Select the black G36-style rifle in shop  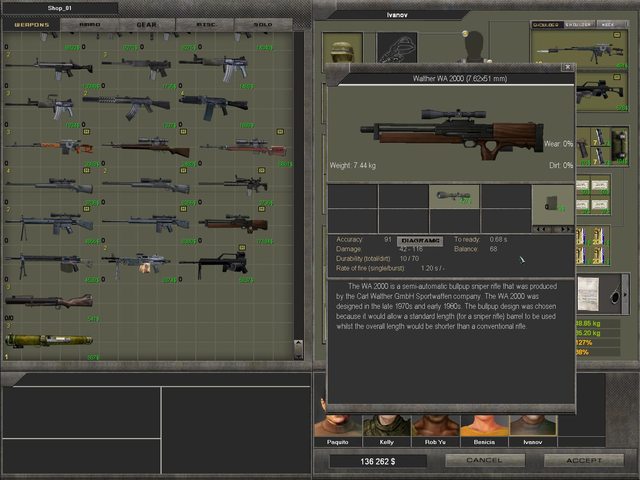click(x=214, y=264)
